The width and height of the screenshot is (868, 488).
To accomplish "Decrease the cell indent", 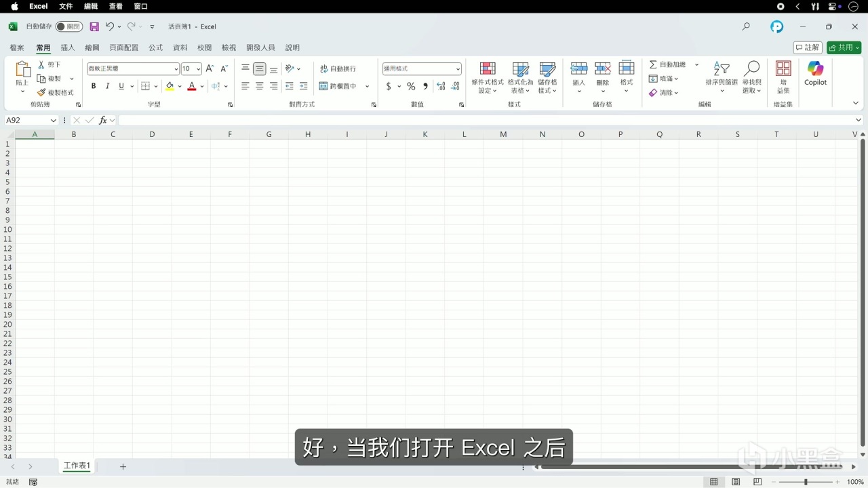I will point(290,86).
